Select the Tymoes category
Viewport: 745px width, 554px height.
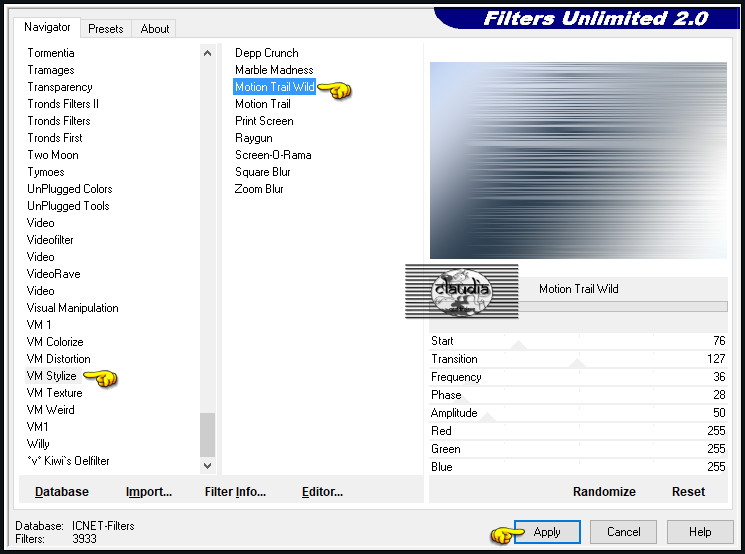click(46, 172)
